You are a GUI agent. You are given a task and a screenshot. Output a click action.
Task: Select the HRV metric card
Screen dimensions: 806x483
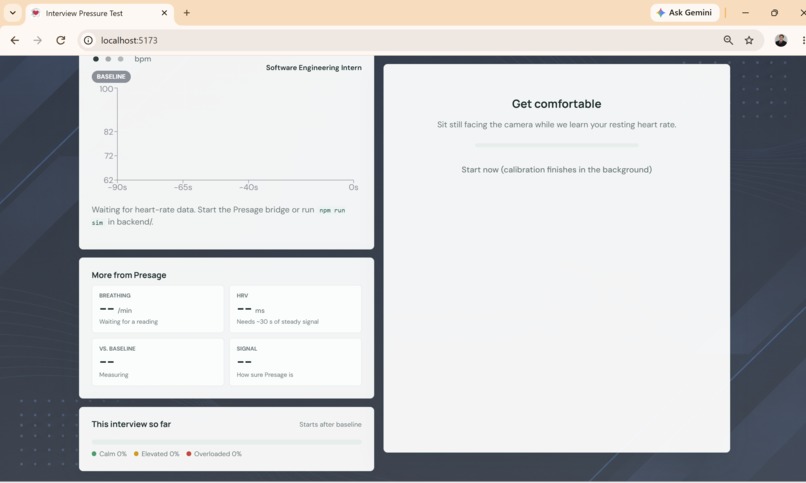point(295,309)
